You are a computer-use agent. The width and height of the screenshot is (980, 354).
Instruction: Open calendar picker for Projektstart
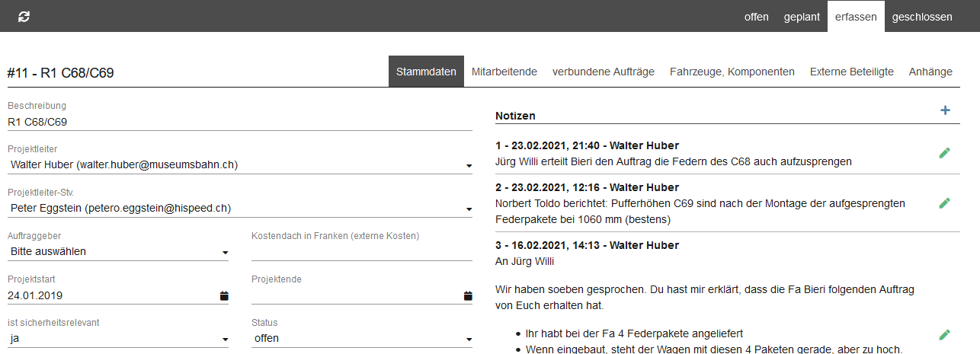tap(224, 295)
